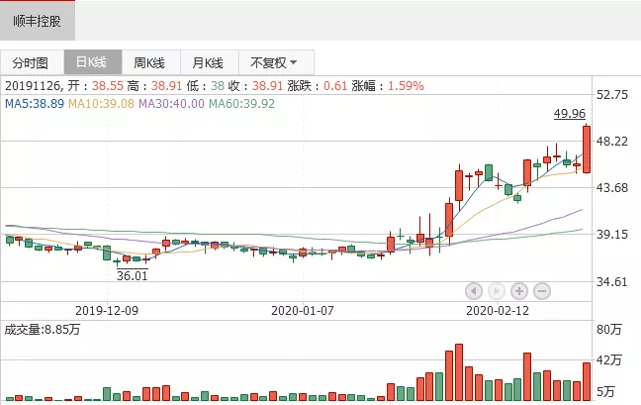
Task: Click the MA60:39.92 indicator label
Action: 242,103
